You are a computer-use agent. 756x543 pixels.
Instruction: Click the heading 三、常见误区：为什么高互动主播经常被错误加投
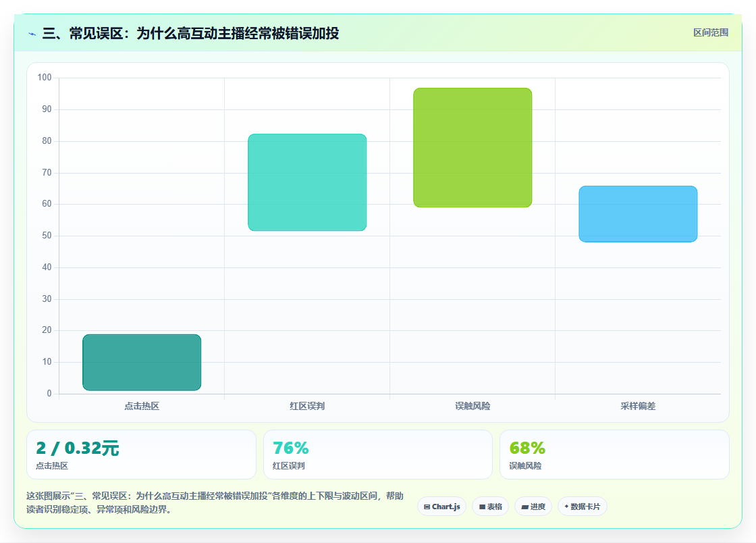pos(190,33)
